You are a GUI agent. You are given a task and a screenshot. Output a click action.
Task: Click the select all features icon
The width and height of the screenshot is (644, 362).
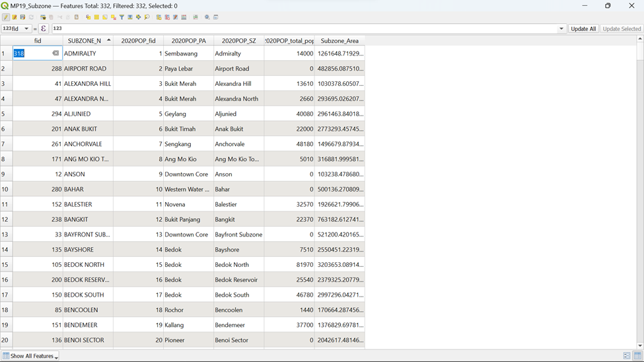(96, 17)
